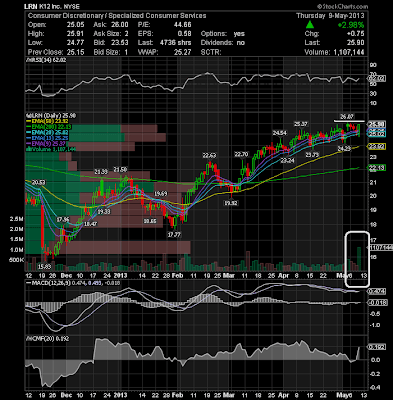The image size is (393, 400).
Task: Click the VWAP value 25.27
Action: click(182, 52)
